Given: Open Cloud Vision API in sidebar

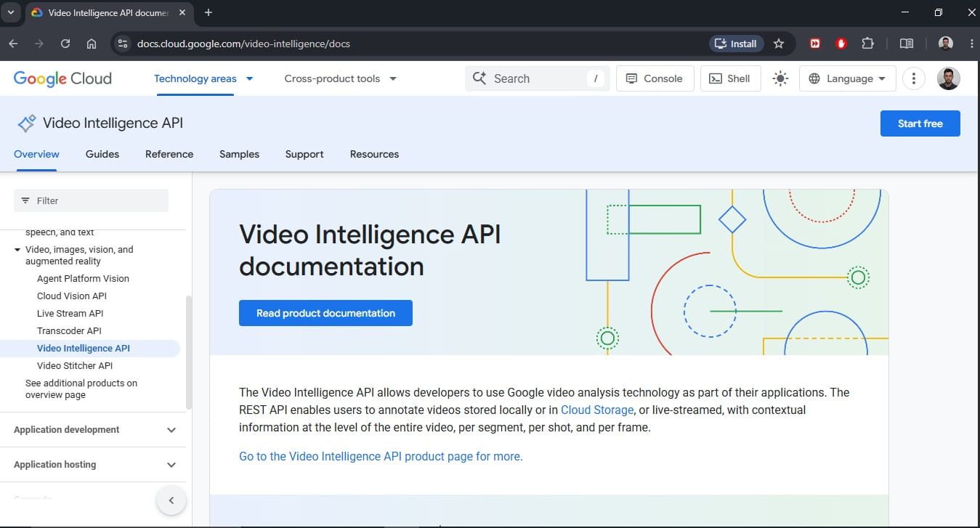Looking at the screenshot, I should pyautogui.click(x=72, y=296).
